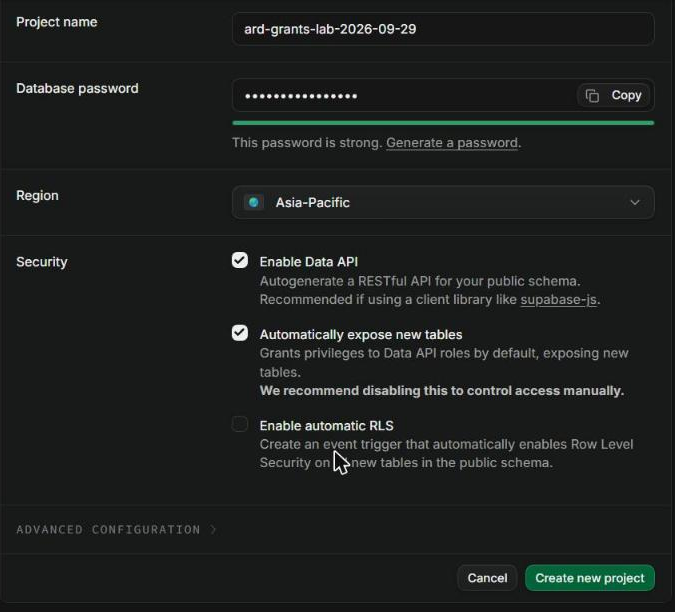The image size is (675, 612).
Task: Click the 'Region' label
Action: (37, 195)
